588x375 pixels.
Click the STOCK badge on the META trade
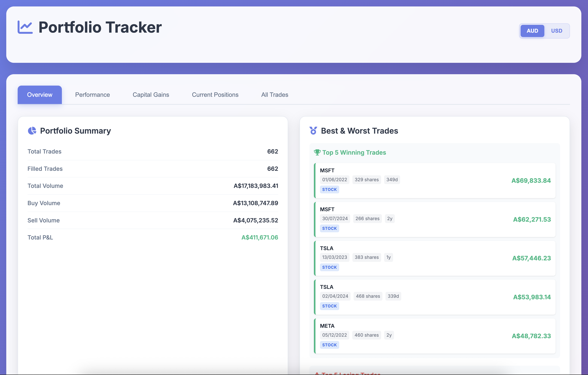(x=329, y=345)
